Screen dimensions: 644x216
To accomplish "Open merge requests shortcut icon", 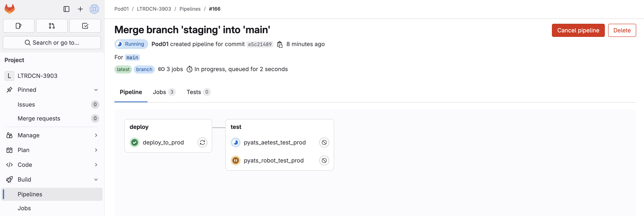I will click(x=52, y=26).
